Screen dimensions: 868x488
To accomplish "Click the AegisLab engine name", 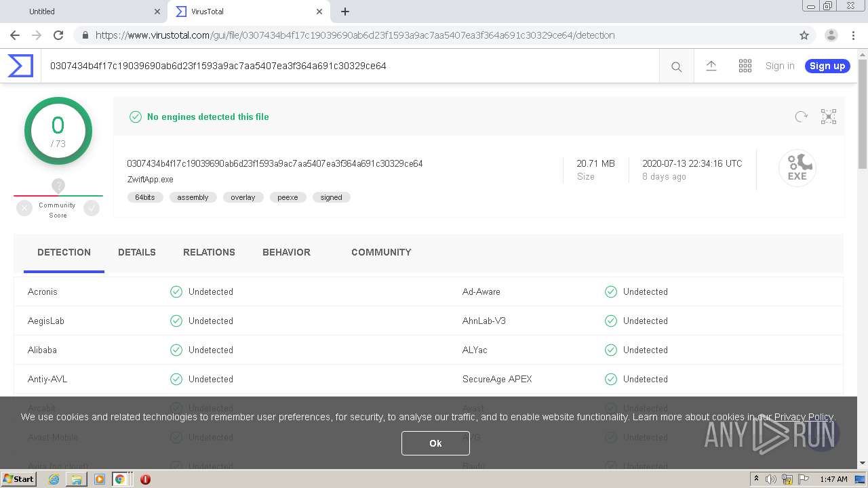I will click(x=46, y=321).
